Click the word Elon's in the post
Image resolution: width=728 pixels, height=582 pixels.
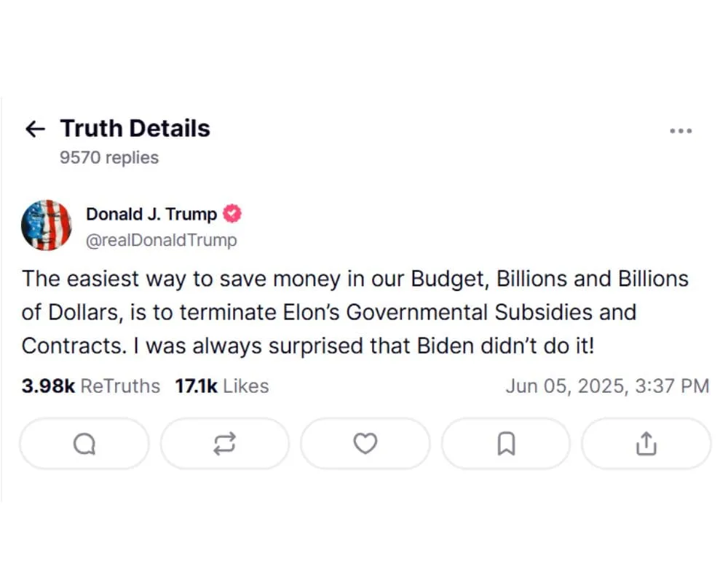(311, 312)
